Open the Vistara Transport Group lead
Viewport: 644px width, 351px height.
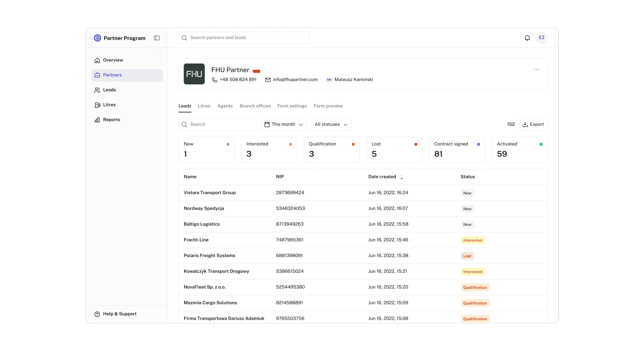(210, 192)
